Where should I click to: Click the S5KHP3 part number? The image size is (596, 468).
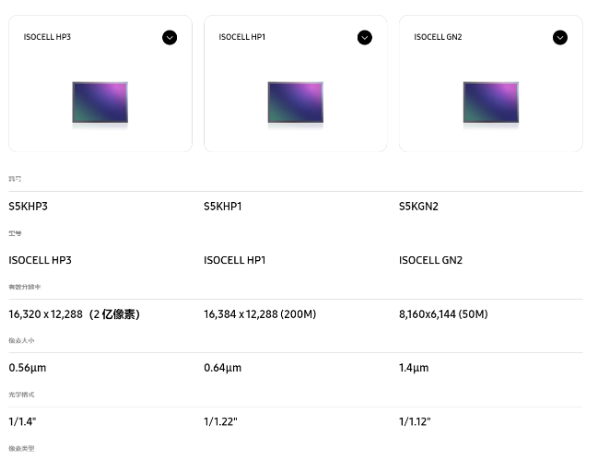click(28, 206)
